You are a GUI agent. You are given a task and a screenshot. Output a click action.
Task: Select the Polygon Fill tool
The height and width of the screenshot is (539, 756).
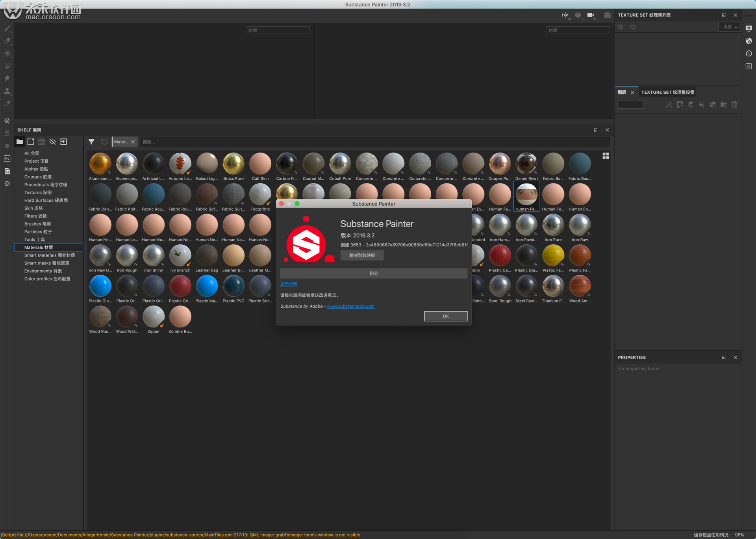(x=7, y=66)
